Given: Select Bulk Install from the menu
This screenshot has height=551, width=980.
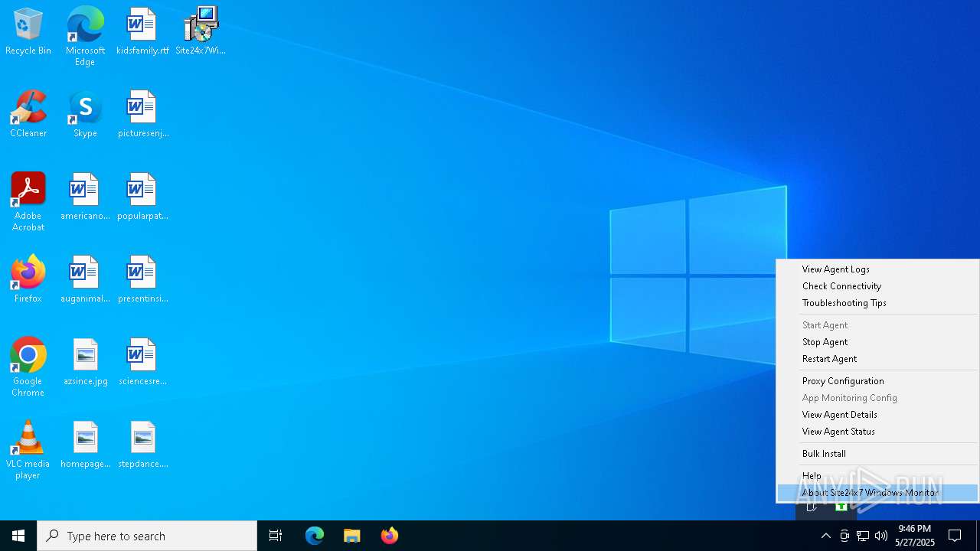Looking at the screenshot, I should pyautogui.click(x=877, y=454).
